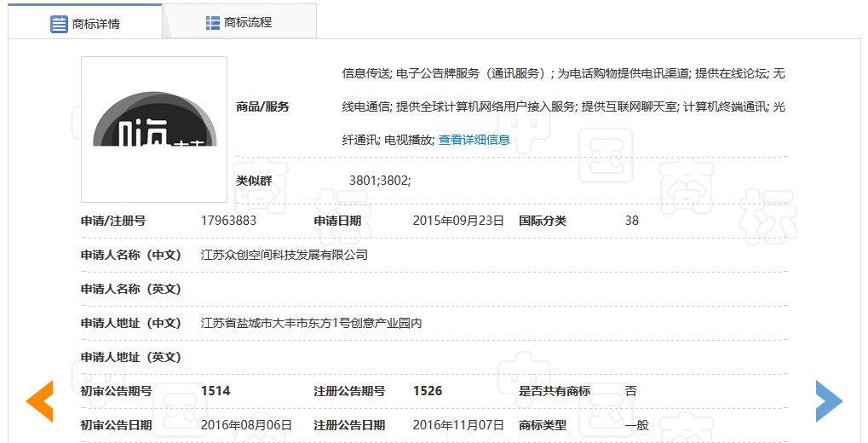Screen dimensions: 868x443
Task: Go to next trademark with blue right arrow
Action: point(830,401)
